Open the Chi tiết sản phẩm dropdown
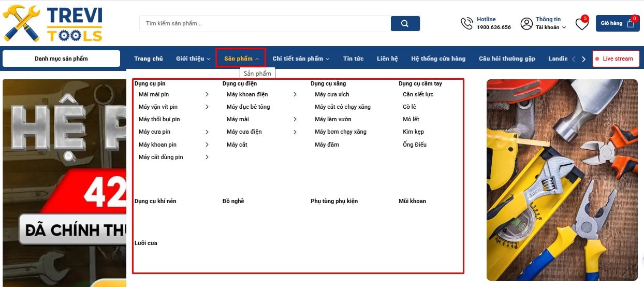Viewport: 644px width, 287px height. [x=301, y=59]
